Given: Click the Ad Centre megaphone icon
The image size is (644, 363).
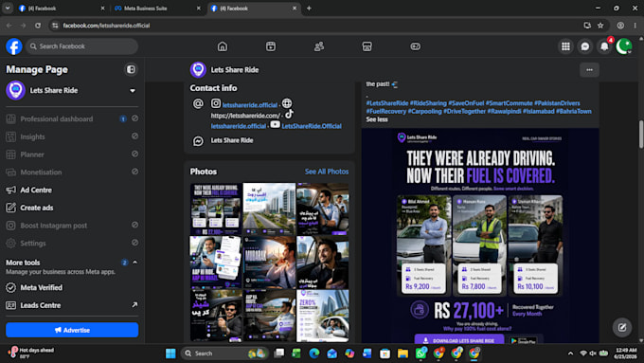Looking at the screenshot, I should click(x=10, y=190).
